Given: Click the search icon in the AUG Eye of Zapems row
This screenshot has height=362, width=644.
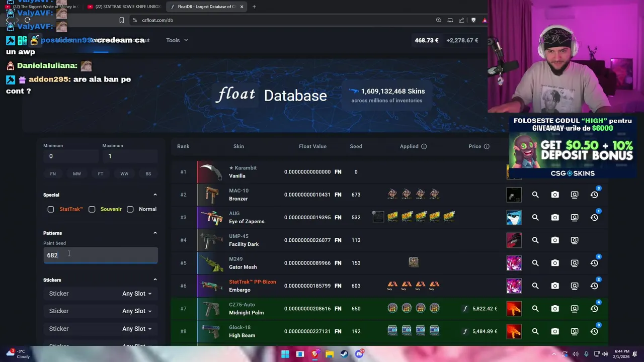Looking at the screenshot, I should (x=535, y=218).
